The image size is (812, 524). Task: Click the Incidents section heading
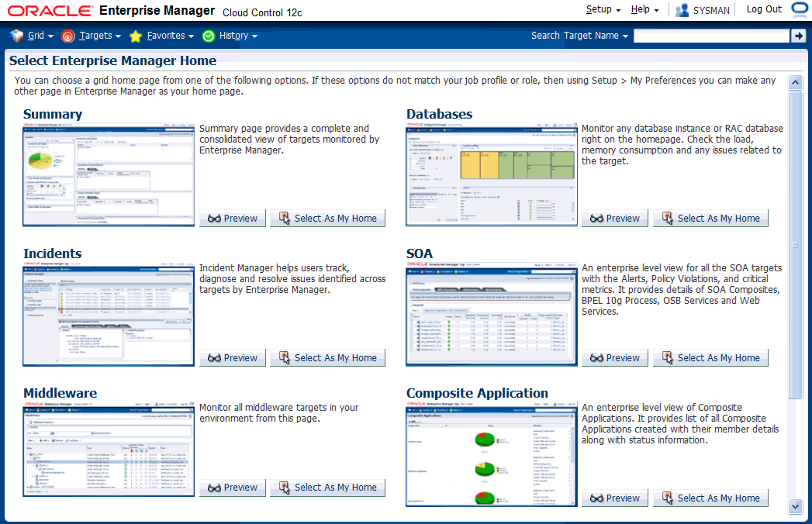click(52, 253)
